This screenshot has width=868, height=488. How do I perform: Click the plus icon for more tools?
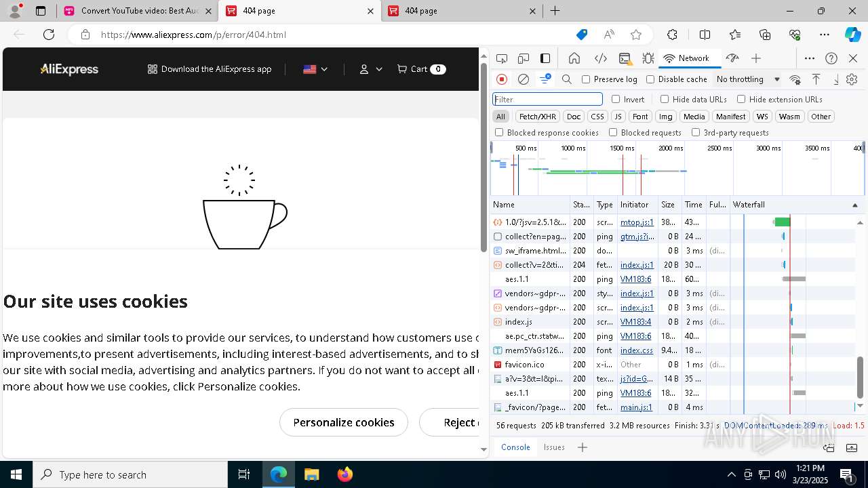pyautogui.click(x=756, y=58)
